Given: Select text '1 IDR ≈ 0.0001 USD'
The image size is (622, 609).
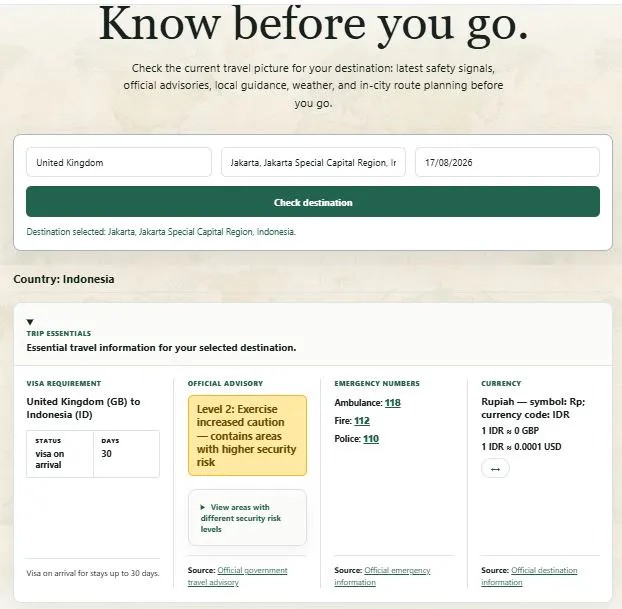Looking at the screenshot, I should pyautogui.click(x=521, y=447).
